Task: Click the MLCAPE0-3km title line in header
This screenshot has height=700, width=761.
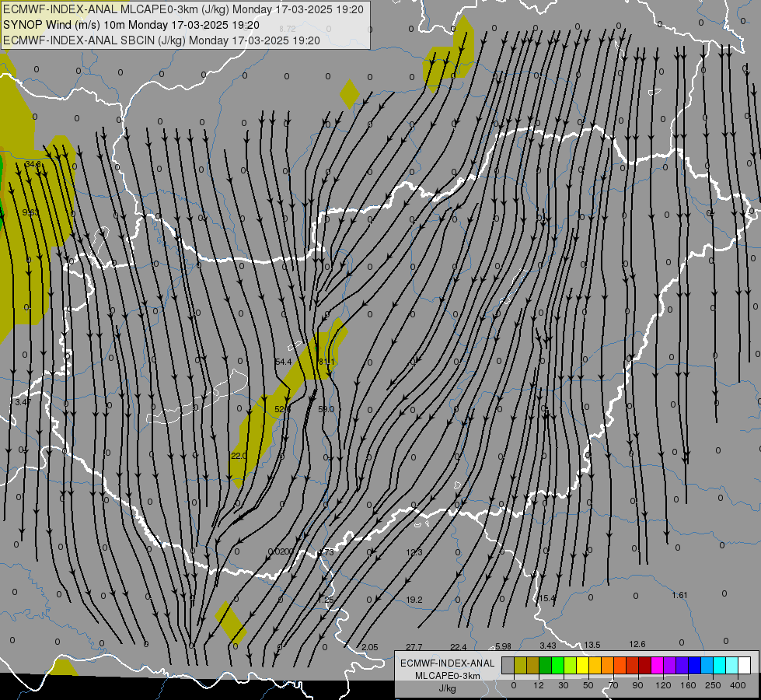Action: [183, 9]
